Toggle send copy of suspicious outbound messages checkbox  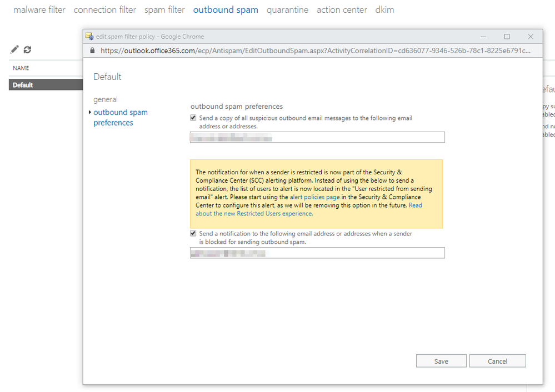tap(193, 118)
